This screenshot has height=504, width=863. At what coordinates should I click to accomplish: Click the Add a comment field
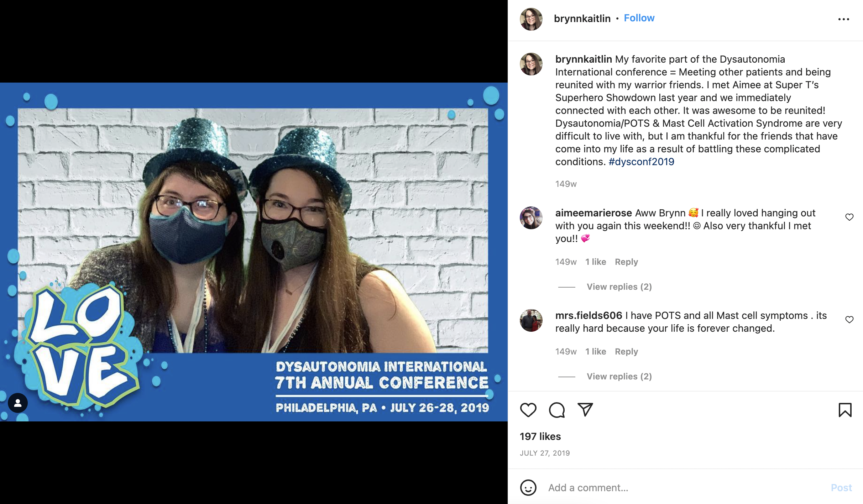point(685,488)
